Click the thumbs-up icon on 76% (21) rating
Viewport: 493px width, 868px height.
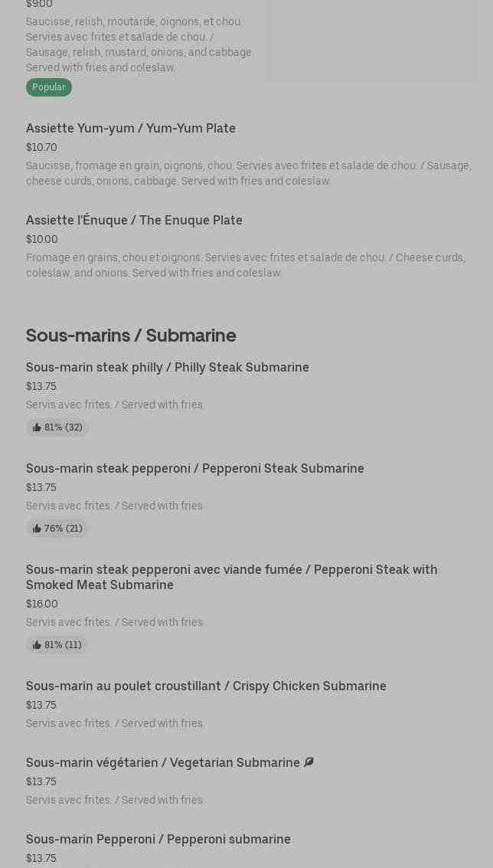click(37, 529)
